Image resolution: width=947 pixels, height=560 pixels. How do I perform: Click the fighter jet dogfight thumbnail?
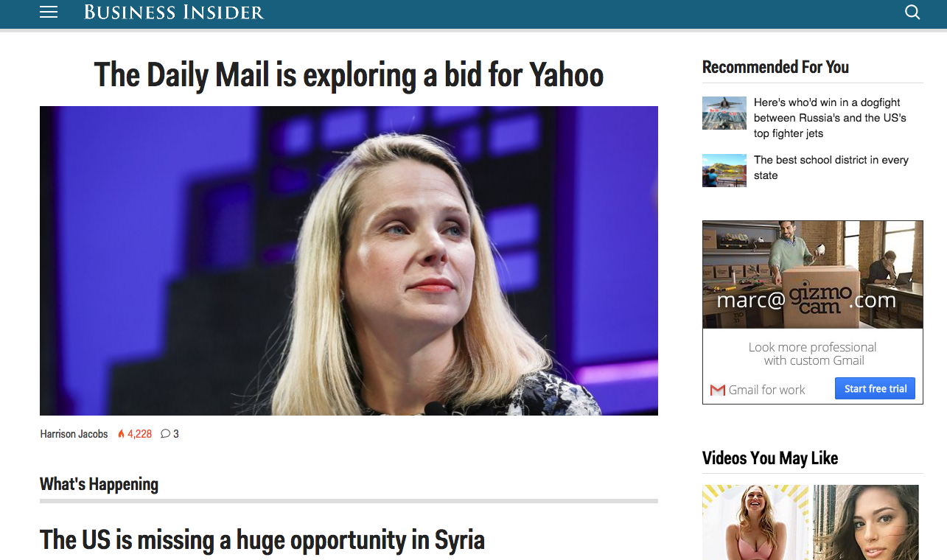[724, 113]
